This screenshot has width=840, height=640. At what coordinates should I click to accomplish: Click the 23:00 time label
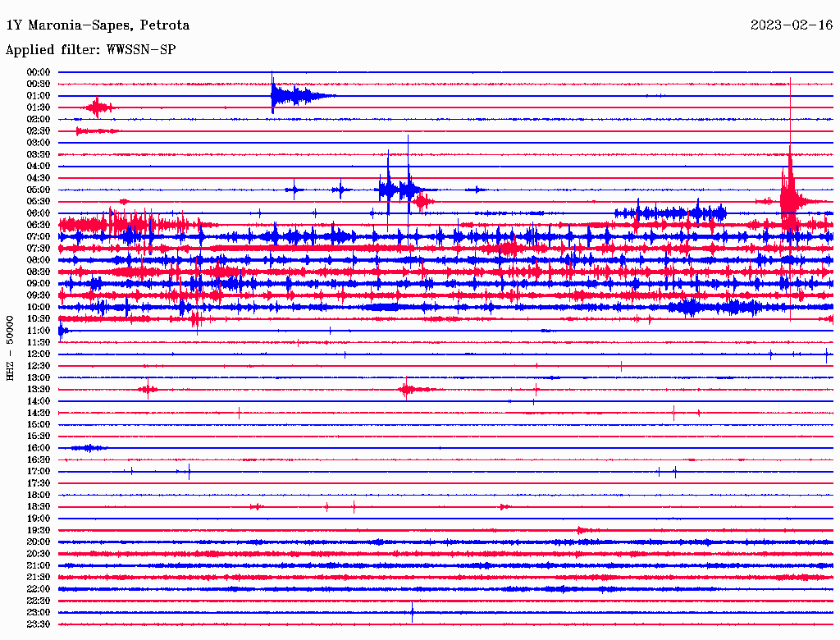[x=39, y=613]
